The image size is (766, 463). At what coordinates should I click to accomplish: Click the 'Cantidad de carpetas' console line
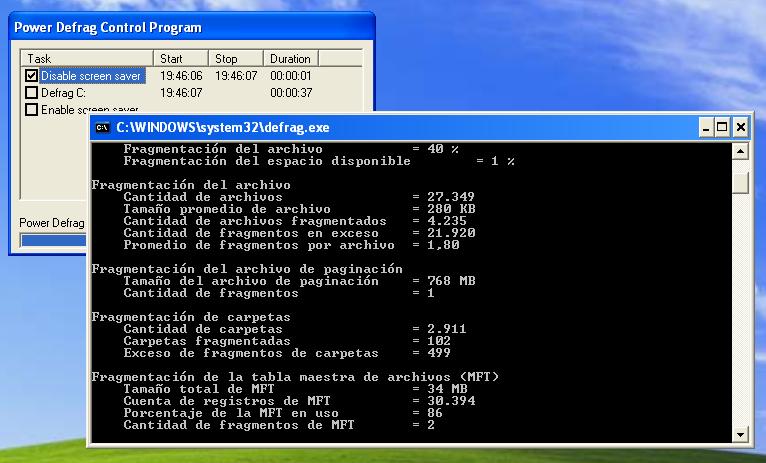click(x=295, y=329)
